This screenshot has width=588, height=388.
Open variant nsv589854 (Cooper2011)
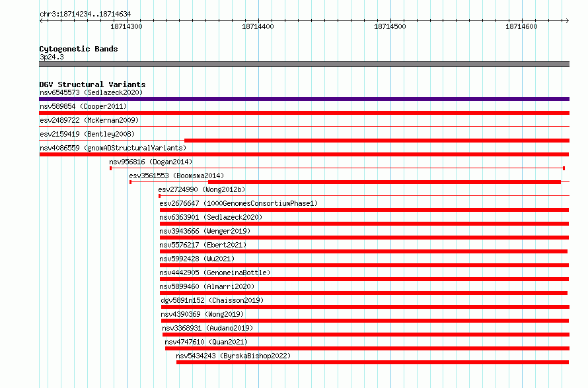[83, 106]
